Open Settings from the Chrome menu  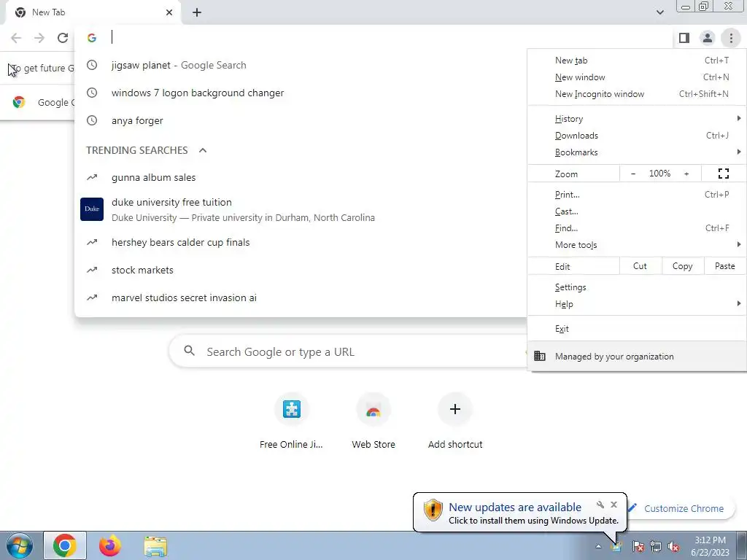[637, 287]
